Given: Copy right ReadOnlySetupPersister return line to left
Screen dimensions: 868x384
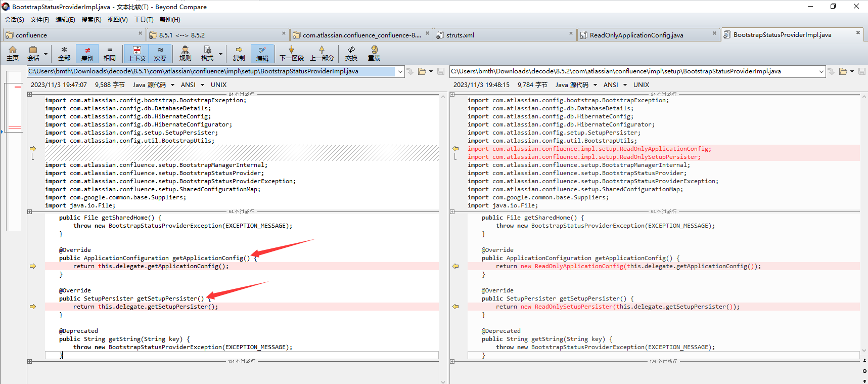Looking at the screenshot, I should [455, 307].
